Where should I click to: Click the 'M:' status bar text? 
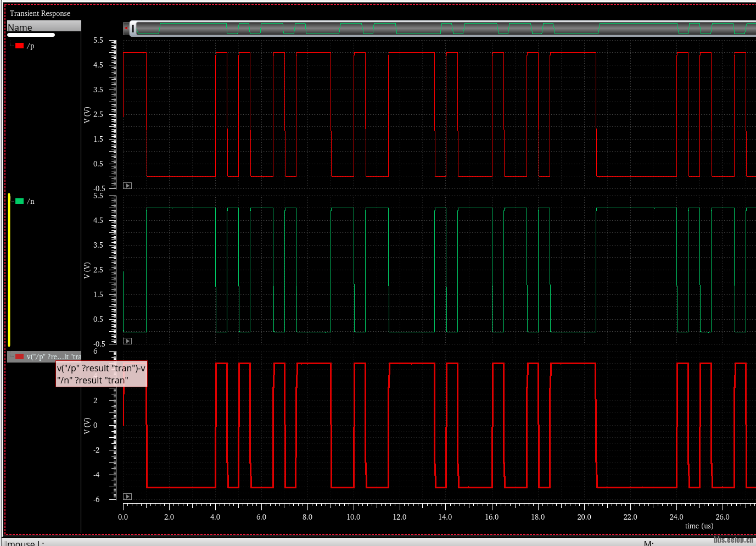point(648,543)
